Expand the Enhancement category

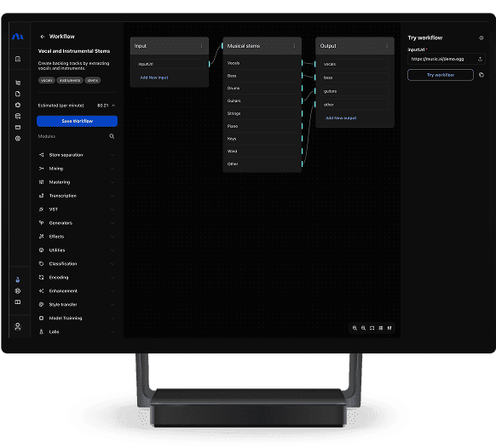(x=112, y=291)
